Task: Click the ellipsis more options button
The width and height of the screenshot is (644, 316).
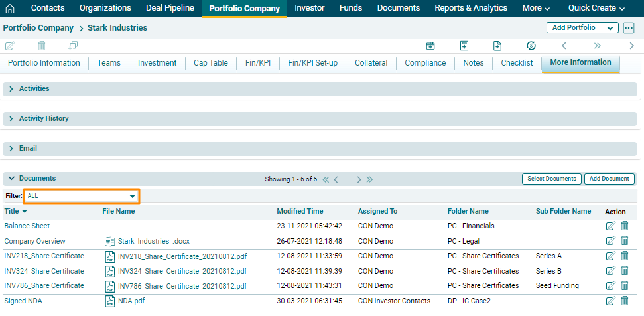Action: 629,28
